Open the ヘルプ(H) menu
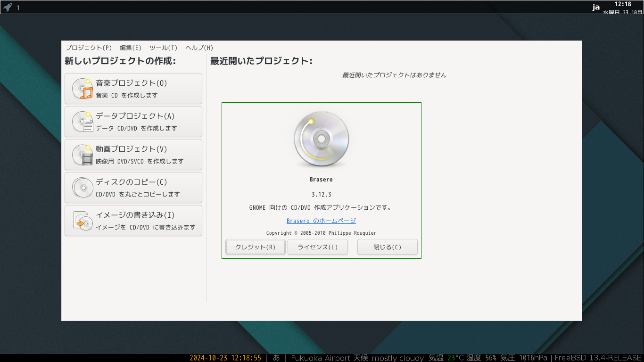644x362 pixels. tap(199, 48)
